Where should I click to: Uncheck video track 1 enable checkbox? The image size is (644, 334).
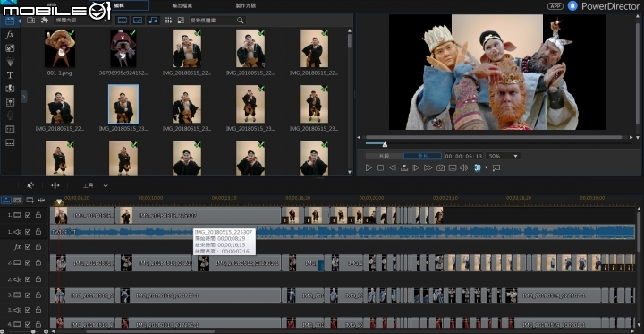(28, 215)
